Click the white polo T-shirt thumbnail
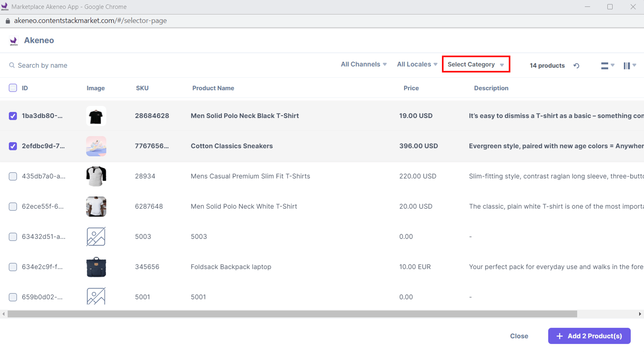Image resolution: width=644 pixels, height=352 pixels. click(x=96, y=206)
